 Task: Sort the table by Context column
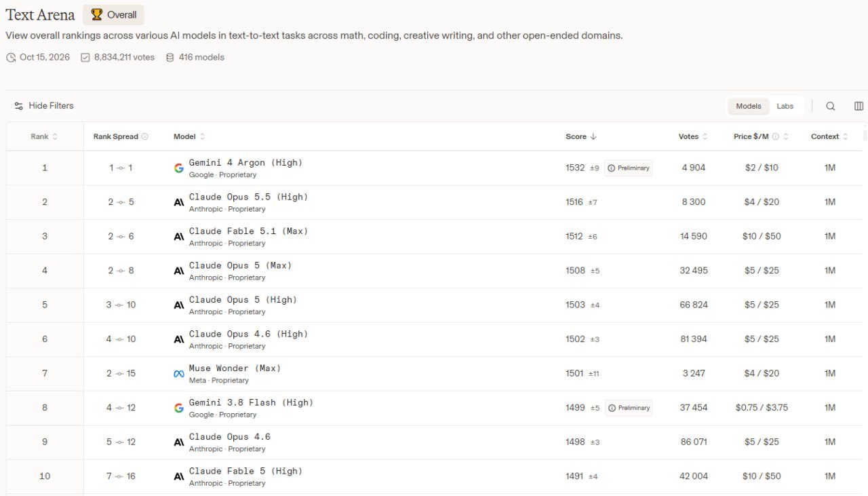(x=829, y=136)
